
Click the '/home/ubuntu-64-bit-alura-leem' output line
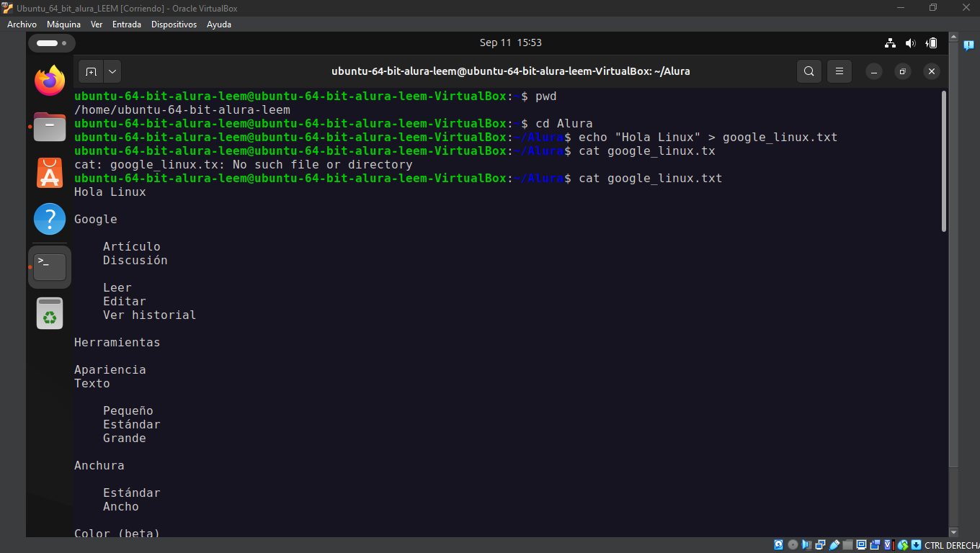[x=182, y=110]
